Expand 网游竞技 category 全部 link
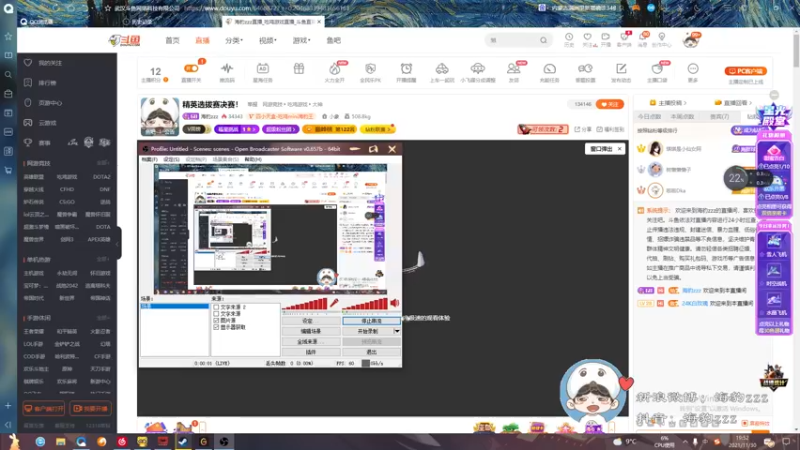The height and width of the screenshot is (450, 800). (x=103, y=163)
